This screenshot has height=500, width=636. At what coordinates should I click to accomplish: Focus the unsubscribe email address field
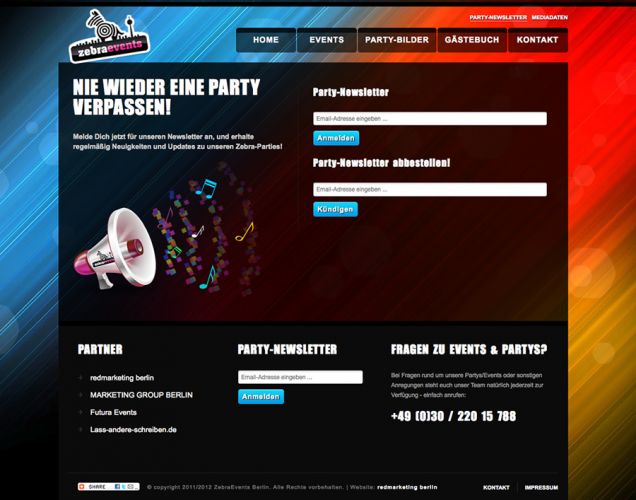(x=430, y=189)
